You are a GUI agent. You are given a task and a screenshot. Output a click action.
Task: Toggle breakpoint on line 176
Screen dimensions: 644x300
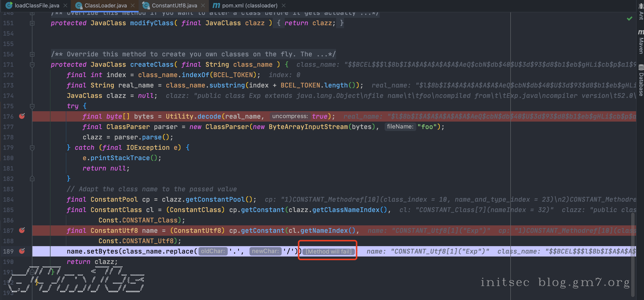[22, 116]
